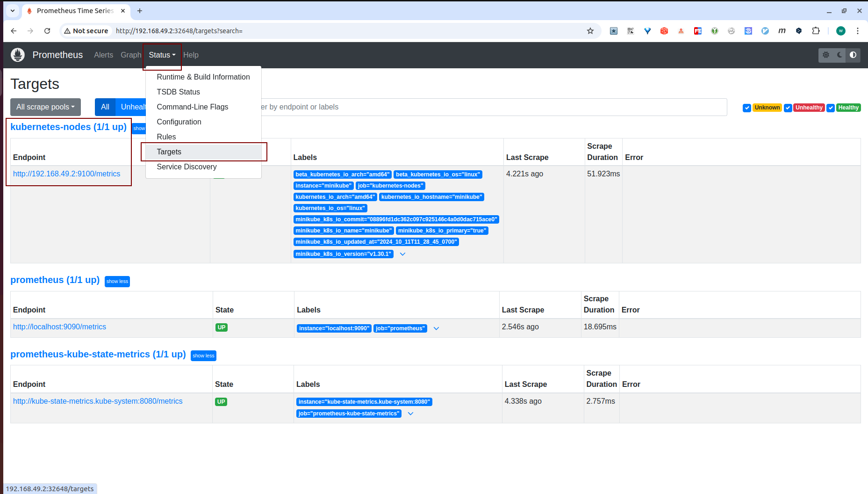Go back to previous page

click(14, 31)
